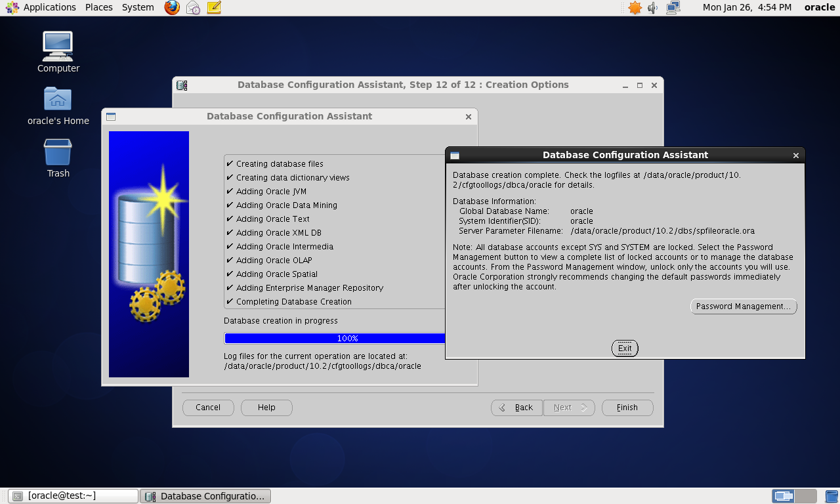Open the notes editor icon in top panel
The image size is (840, 504).
pos(214,8)
